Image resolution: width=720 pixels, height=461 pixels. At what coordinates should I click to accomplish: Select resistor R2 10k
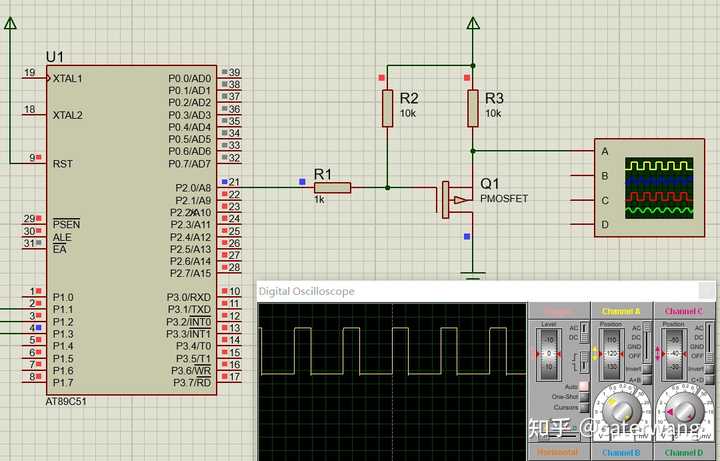(388, 108)
